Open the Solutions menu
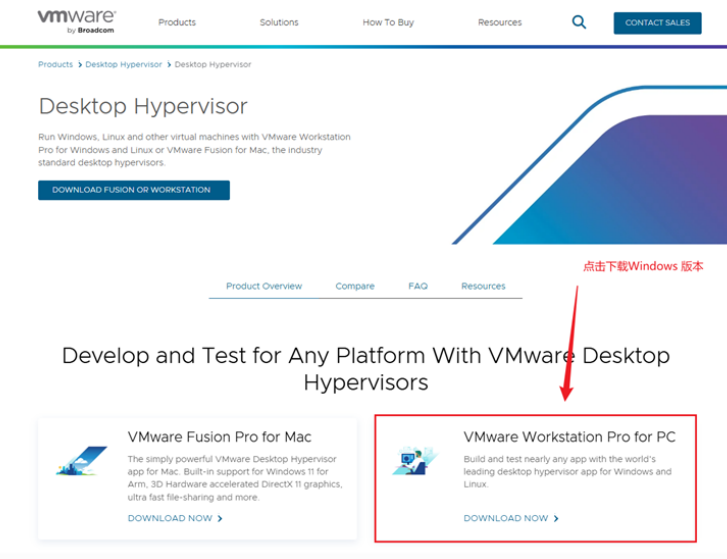727x559 pixels. coord(279,22)
